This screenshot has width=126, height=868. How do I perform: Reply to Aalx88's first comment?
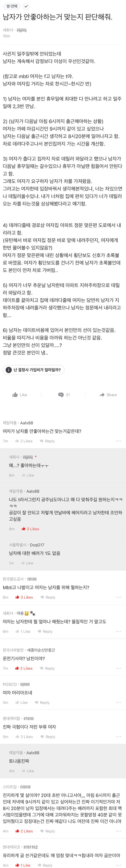point(47,441)
